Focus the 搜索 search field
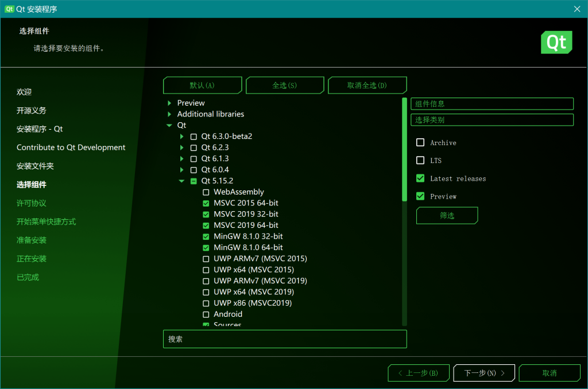This screenshot has width=588, height=389. 285,339
